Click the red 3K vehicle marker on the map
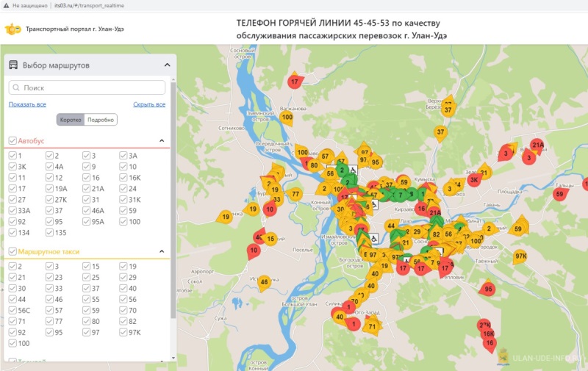The width and height of the screenshot is (588, 371). (x=474, y=179)
